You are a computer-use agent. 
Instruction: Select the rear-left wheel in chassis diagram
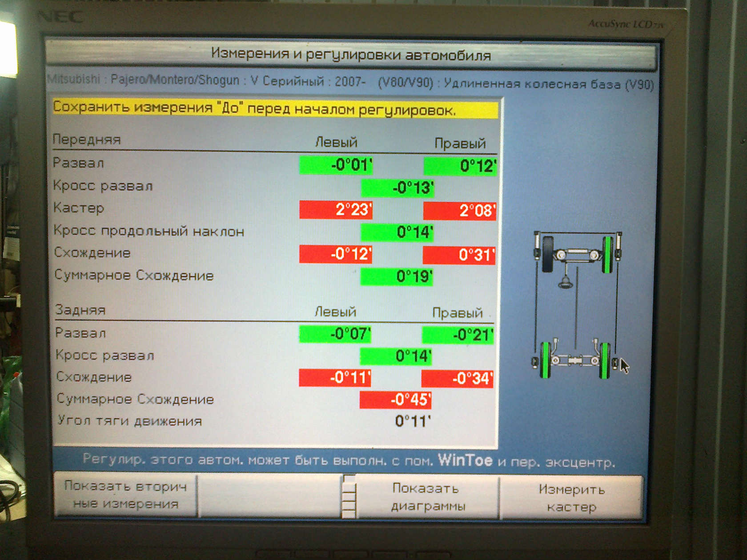tap(545, 360)
